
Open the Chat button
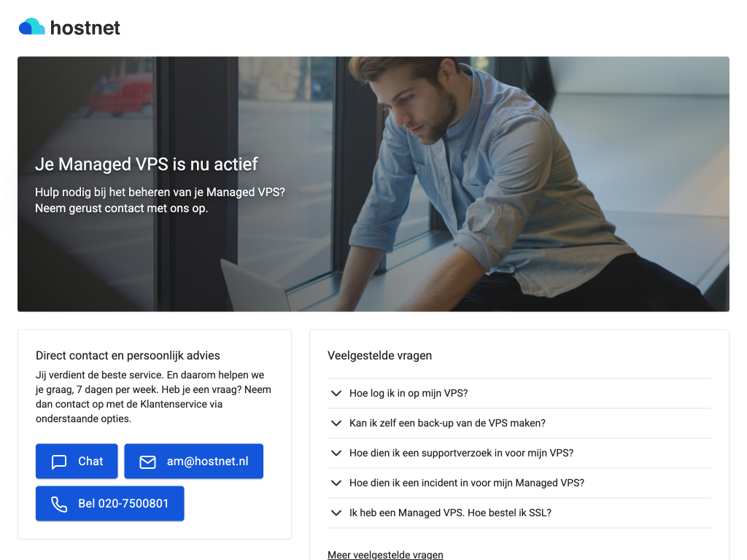77,462
